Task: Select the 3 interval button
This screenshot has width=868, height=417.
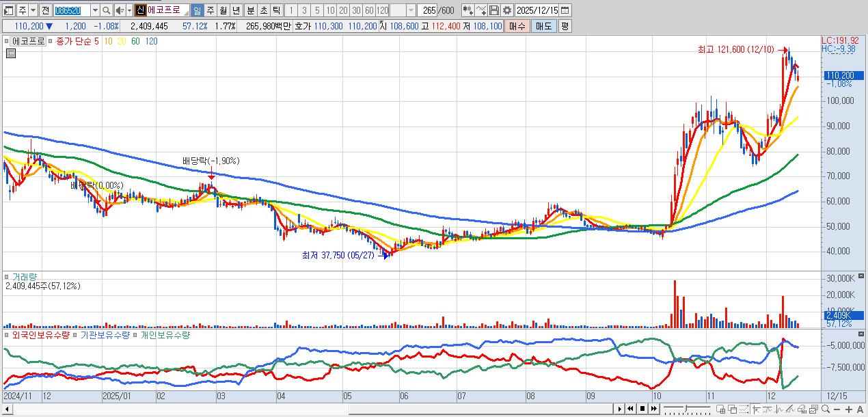Action: point(304,10)
